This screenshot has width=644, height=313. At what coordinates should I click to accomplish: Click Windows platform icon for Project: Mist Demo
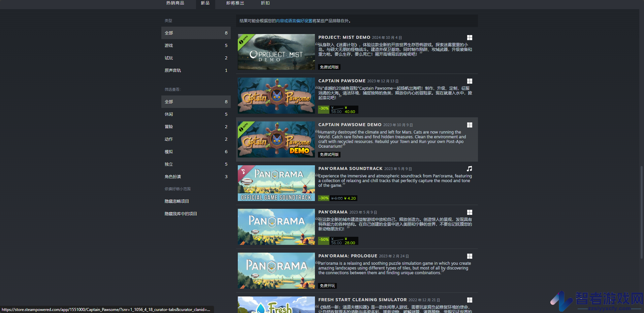470,37
